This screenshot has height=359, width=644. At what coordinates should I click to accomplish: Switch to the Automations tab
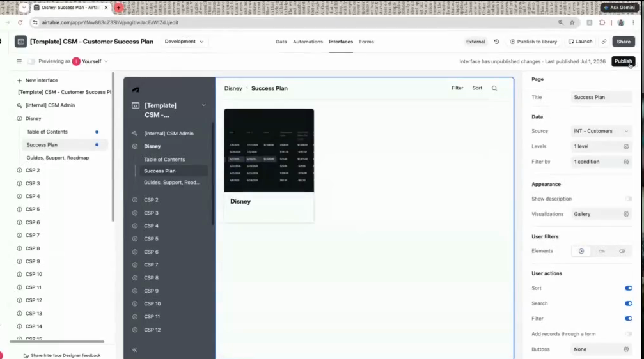tap(308, 42)
